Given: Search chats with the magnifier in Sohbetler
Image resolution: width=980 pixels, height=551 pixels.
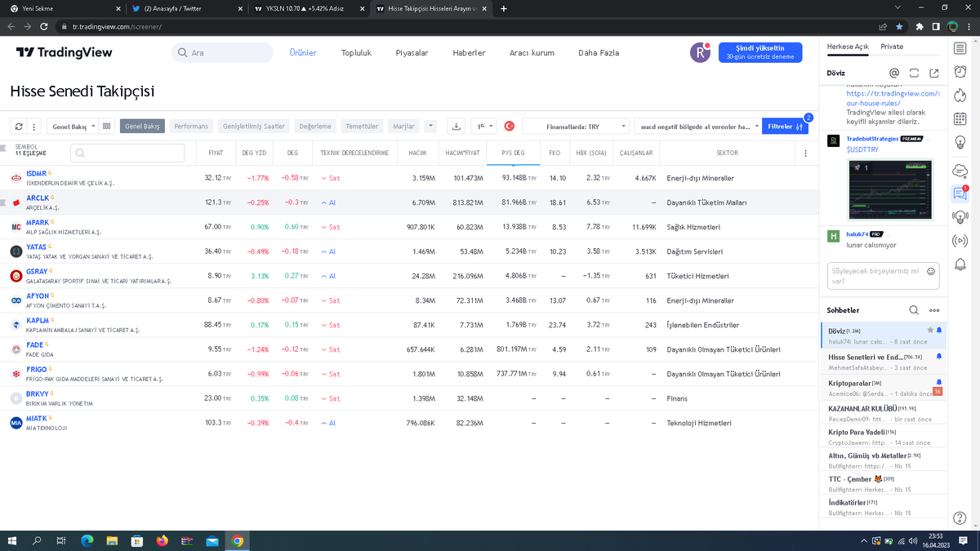Looking at the screenshot, I should 914,310.
